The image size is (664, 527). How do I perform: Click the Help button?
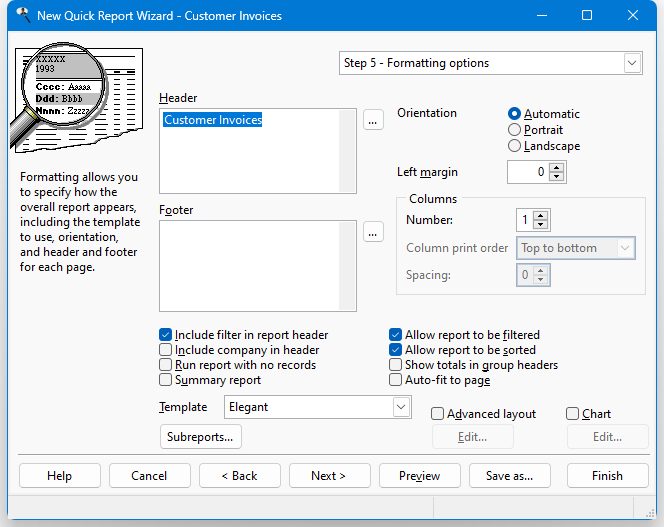click(60, 476)
